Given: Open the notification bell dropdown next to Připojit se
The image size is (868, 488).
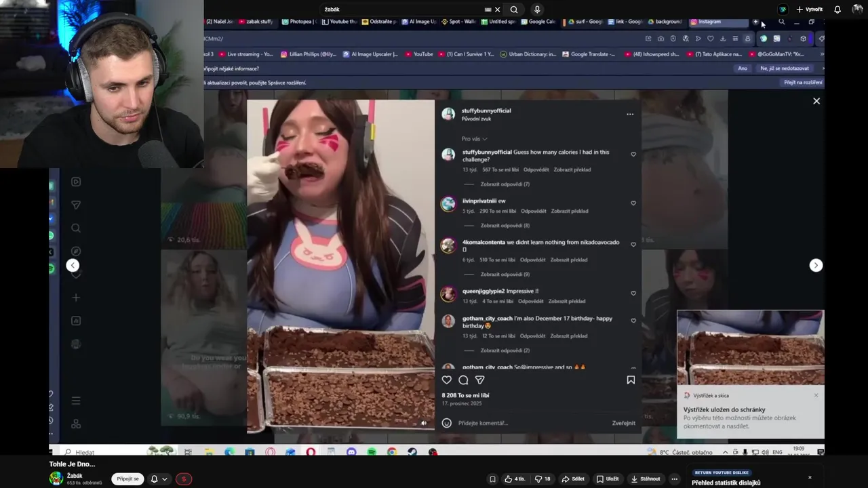Looking at the screenshot, I should 159,479.
